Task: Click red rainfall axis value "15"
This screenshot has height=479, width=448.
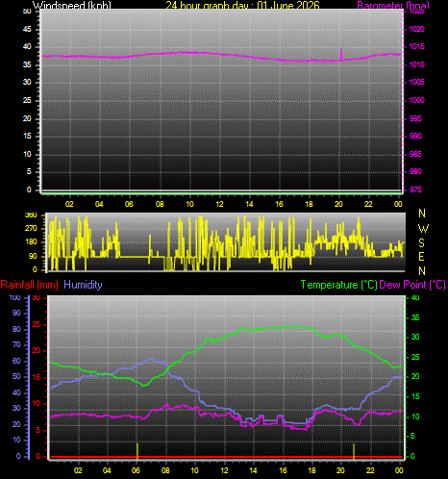Action: coord(37,377)
